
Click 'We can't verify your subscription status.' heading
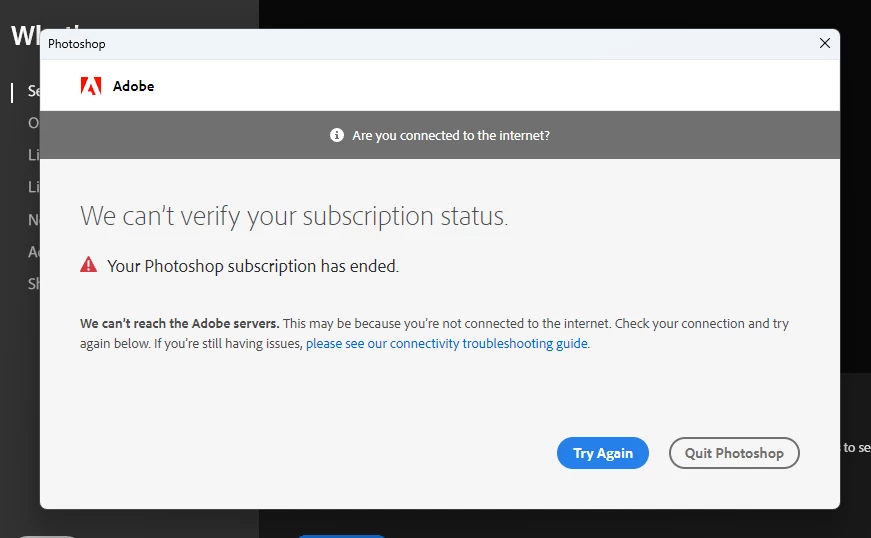click(x=294, y=216)
